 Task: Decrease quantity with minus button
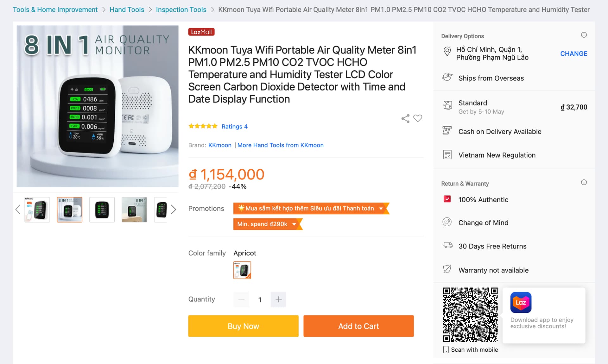click(x=241, y=299)
